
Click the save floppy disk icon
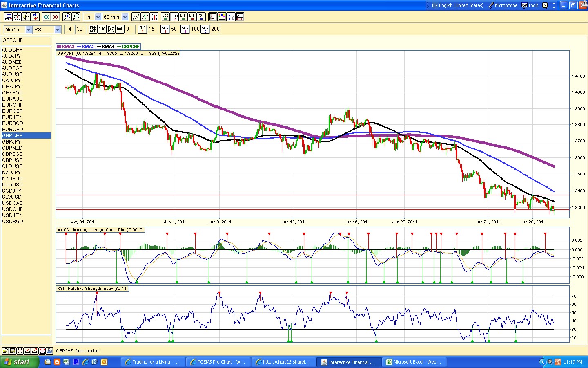coord(13,351)
